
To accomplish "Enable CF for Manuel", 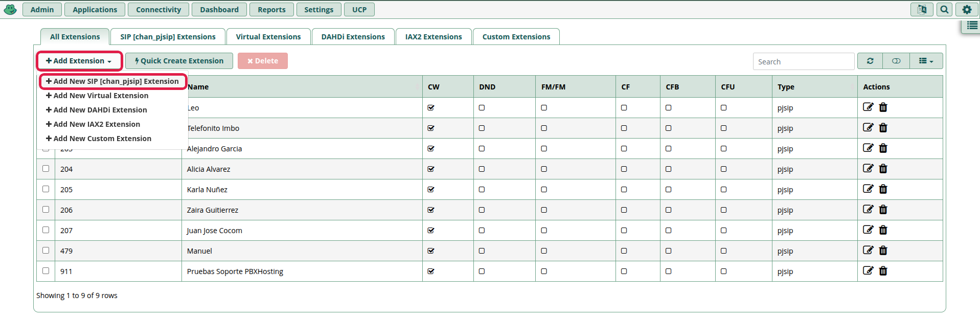I will tap(624, 251).
